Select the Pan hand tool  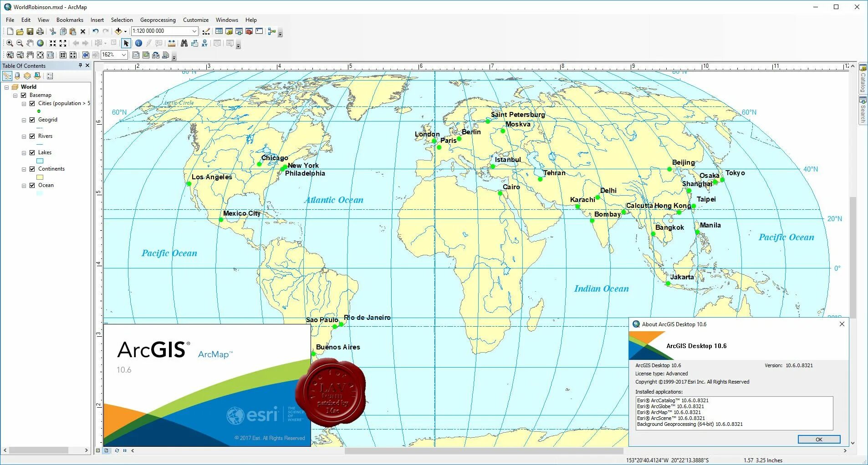30,43
